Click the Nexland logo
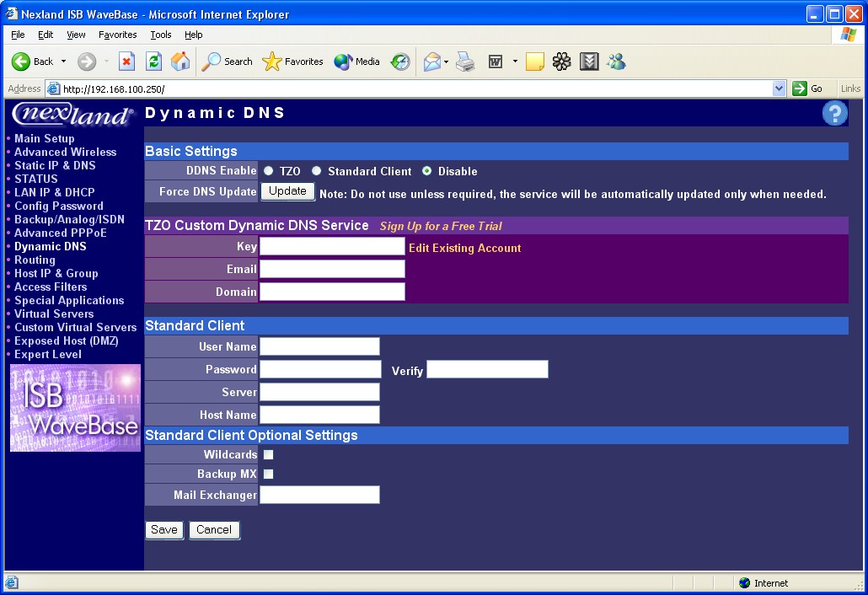The height and width of the screenshot is (595, 868). tap(72, 114)
